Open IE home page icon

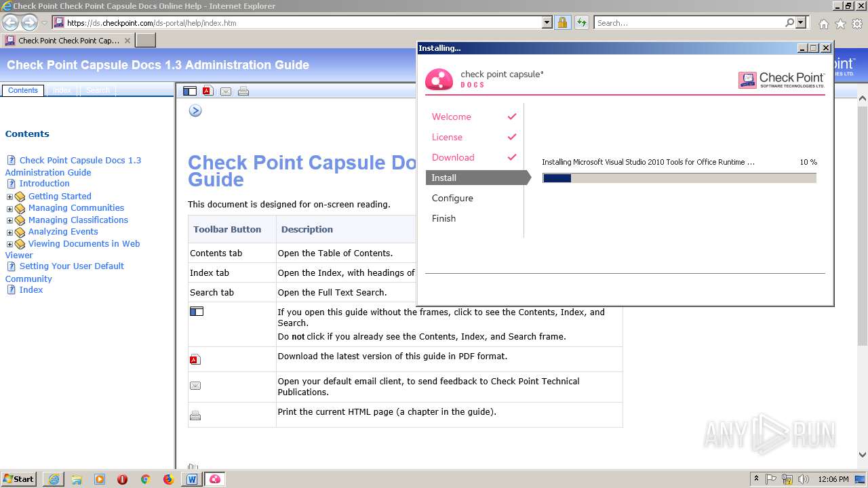point(823,24)
